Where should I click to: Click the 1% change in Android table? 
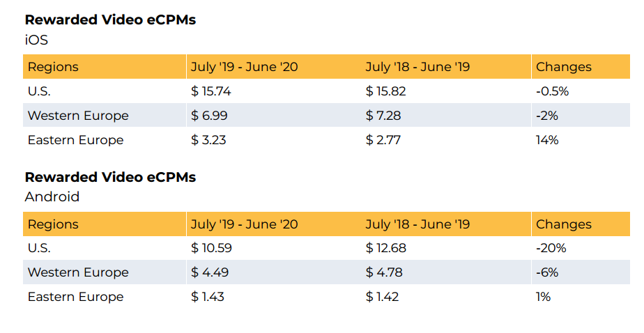543,297
